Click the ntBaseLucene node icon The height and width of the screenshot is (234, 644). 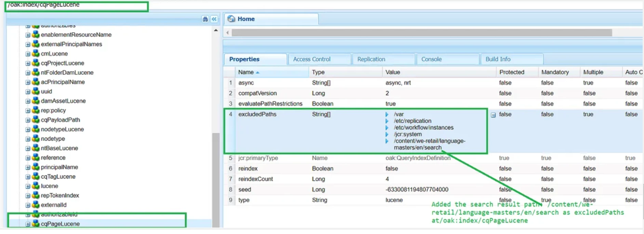[36, 148]
